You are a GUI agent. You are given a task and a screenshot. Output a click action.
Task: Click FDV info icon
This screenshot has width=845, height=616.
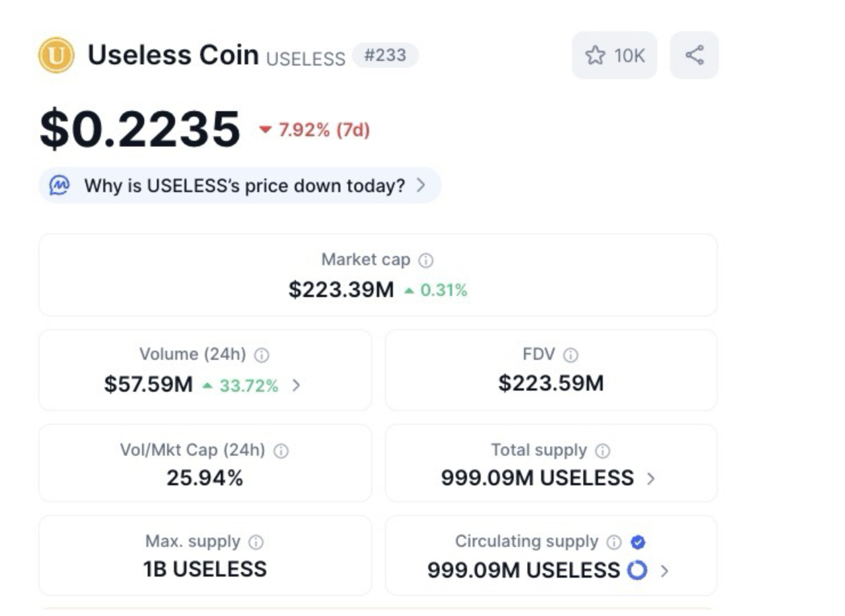(571, 355)
